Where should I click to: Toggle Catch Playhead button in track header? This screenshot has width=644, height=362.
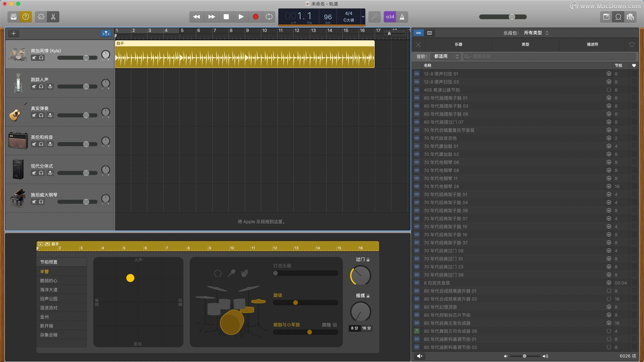pos(106,33)
